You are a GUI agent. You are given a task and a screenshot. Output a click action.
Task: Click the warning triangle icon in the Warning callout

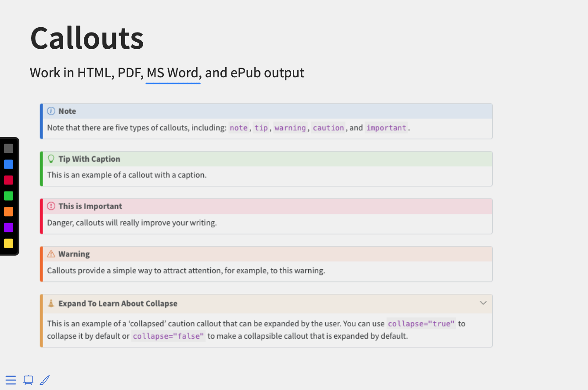pyautogui.click(x=51, y=254)
